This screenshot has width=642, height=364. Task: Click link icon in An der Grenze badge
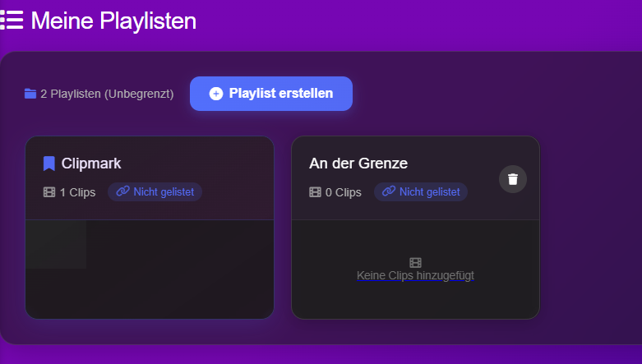(389, 192)
